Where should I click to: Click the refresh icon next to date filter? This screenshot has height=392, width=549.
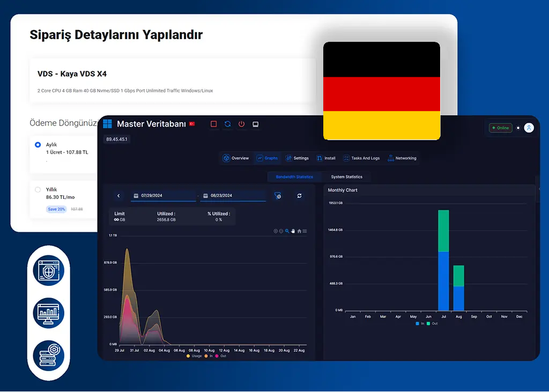[x=299, y=196]
